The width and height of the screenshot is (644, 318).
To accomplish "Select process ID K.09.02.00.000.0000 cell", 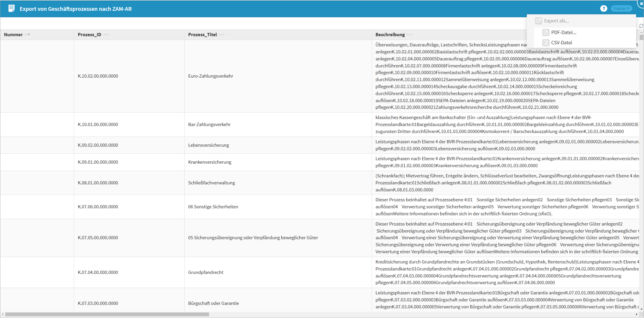I will (98, 145).
